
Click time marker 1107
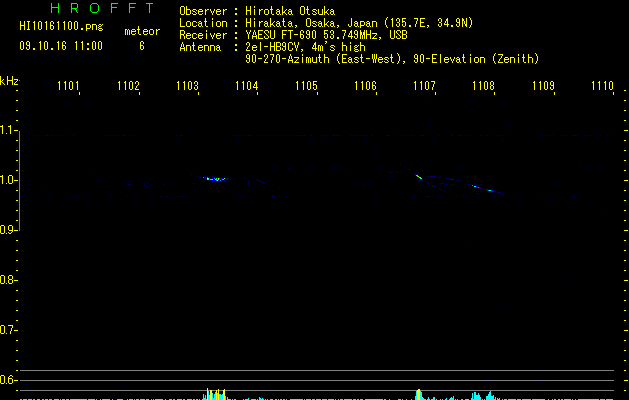[424, 85]
